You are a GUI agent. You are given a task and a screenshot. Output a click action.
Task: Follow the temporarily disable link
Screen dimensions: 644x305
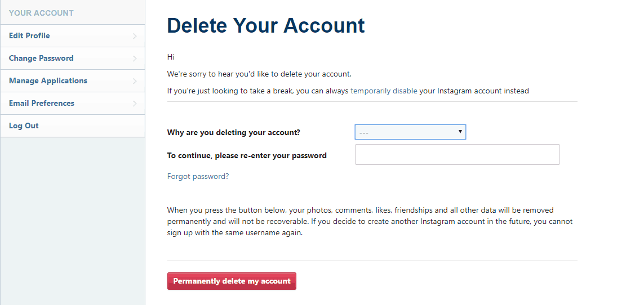tap(384, 91)
